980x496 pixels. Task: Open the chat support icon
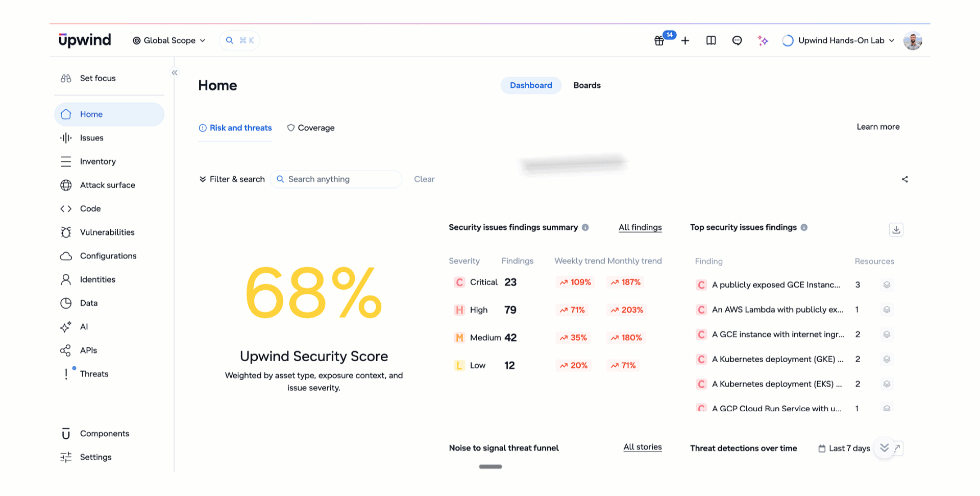737,40
